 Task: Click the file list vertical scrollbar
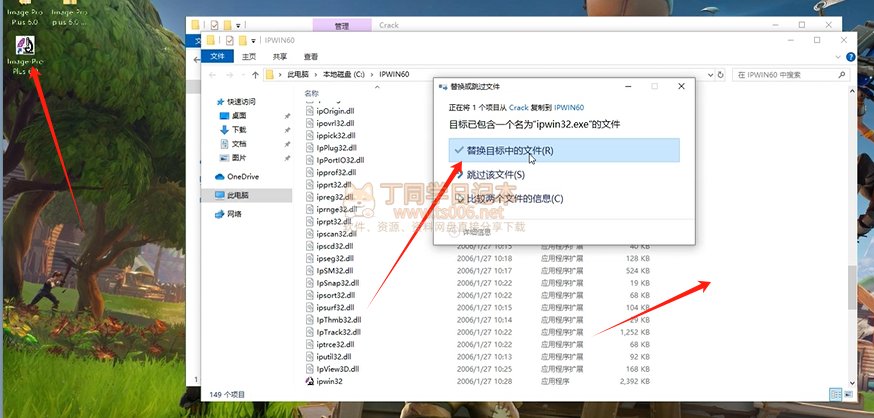[852, 288]
